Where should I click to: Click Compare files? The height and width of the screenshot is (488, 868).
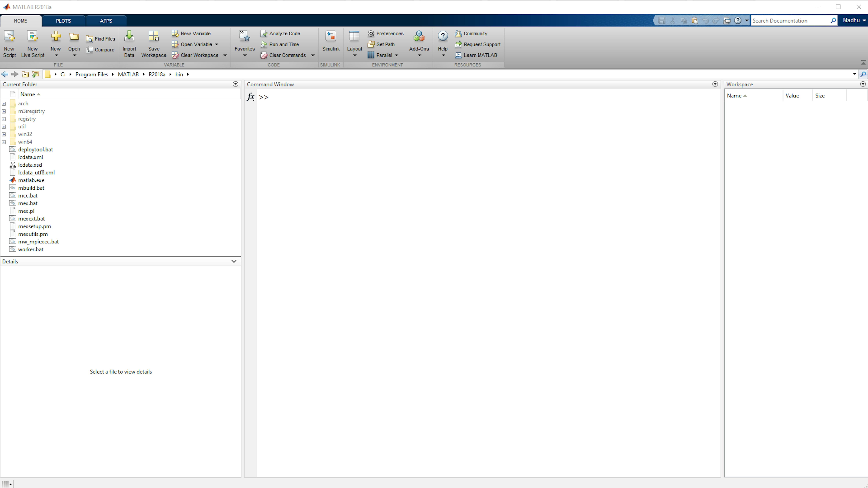(x=100, y=50)
